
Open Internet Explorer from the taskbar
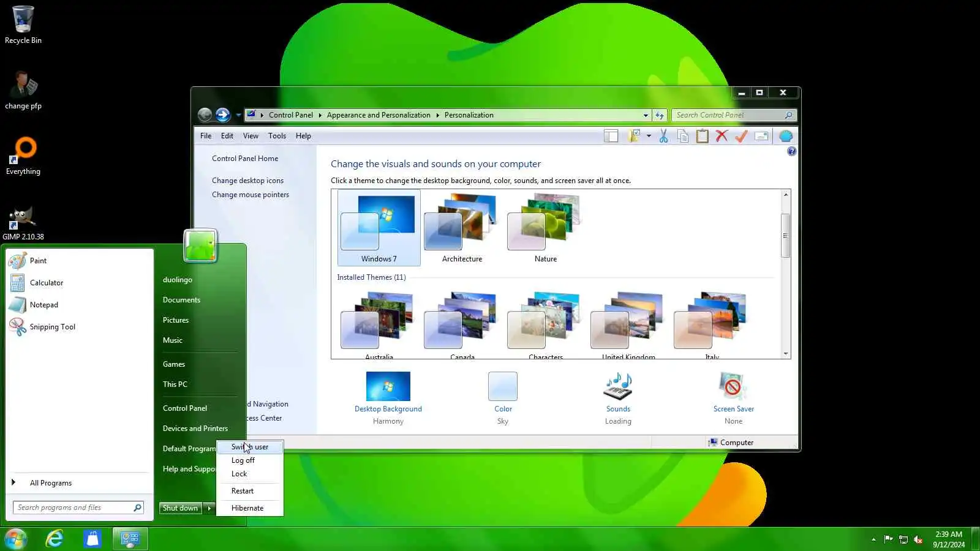point(55,539)
